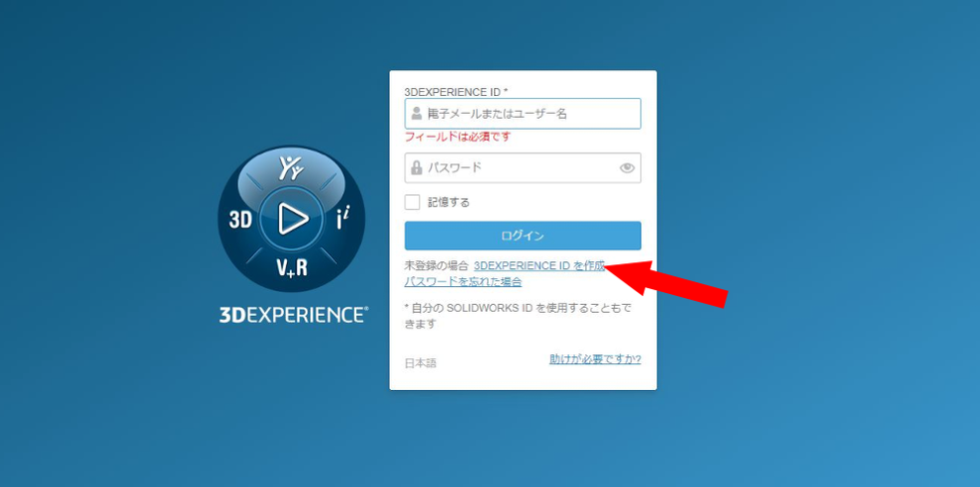The height and width of the screenshot is (487, 980).
Task: Toggle password visibility with the eye icon
Action: 627,167
